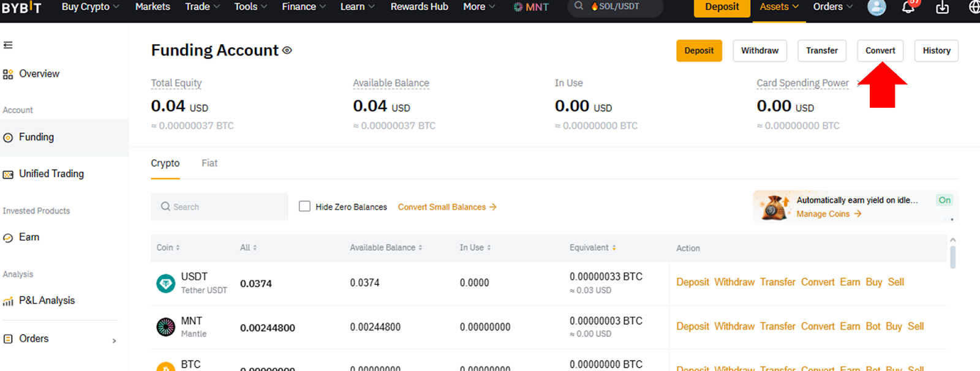This screenshot has height=371, width=980.
Task: Click the Convert button
Action: tap(880, 51)
